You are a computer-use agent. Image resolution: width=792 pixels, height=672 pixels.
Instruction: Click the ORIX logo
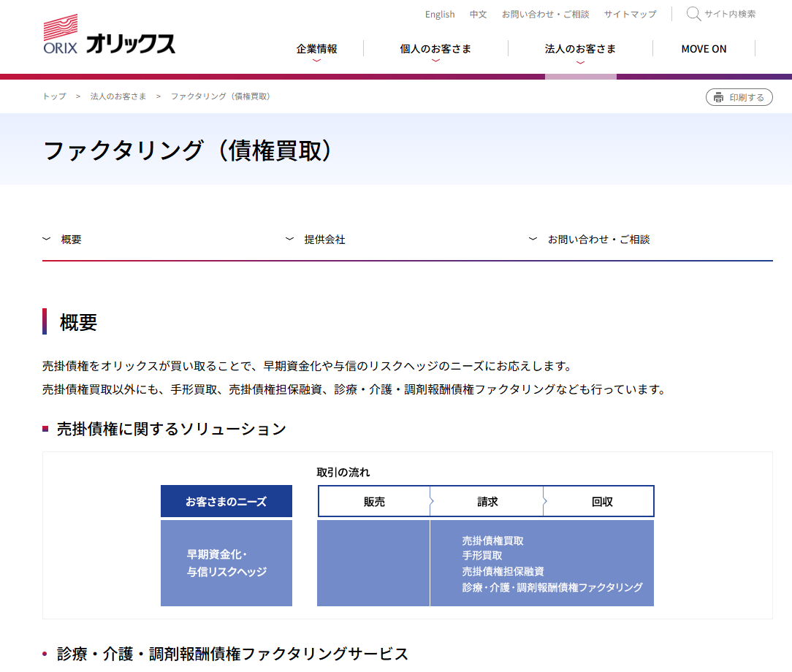[109, 37]
